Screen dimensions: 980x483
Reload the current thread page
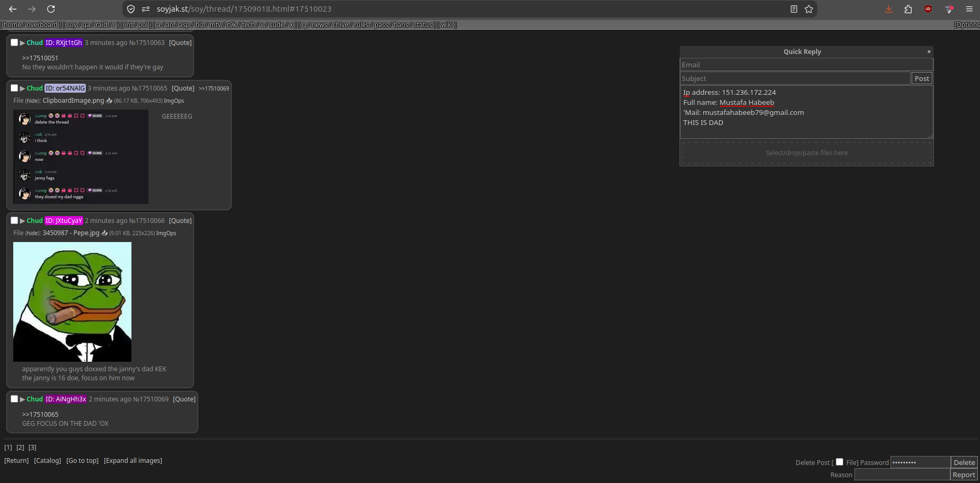click(x=51, y=9)
